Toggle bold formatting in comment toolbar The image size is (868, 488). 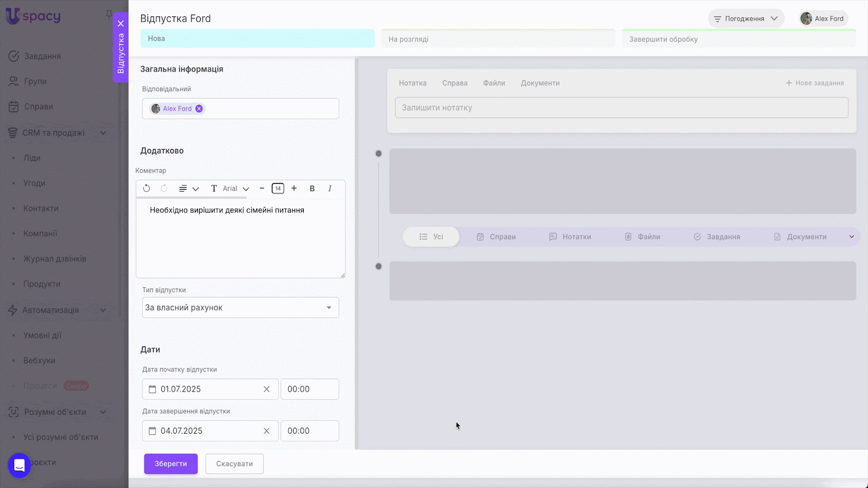coord(312,189)
